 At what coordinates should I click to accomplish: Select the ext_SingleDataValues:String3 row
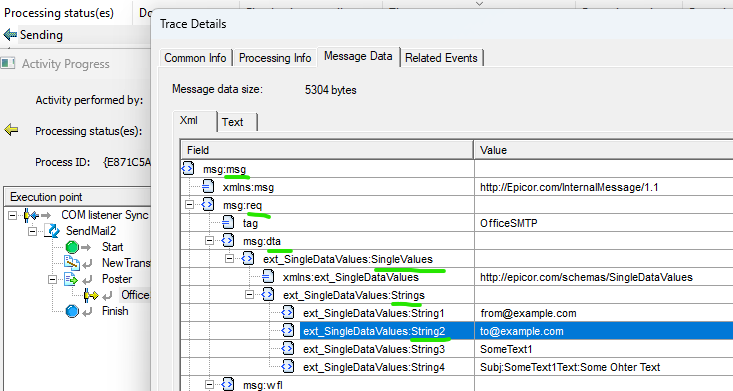pyautogui.click(x=374, y=349)
